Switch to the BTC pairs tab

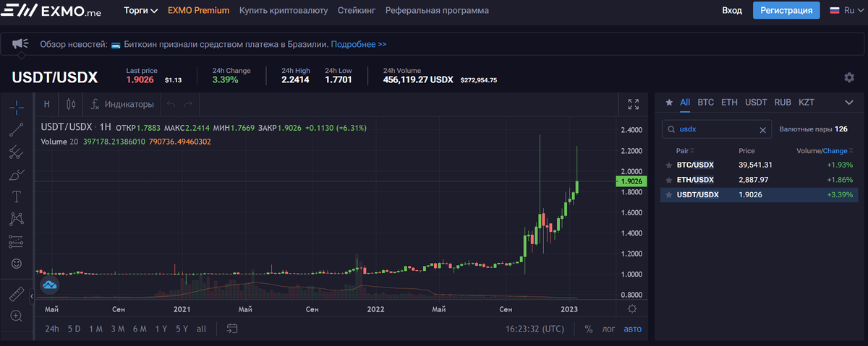pos(706,103)
